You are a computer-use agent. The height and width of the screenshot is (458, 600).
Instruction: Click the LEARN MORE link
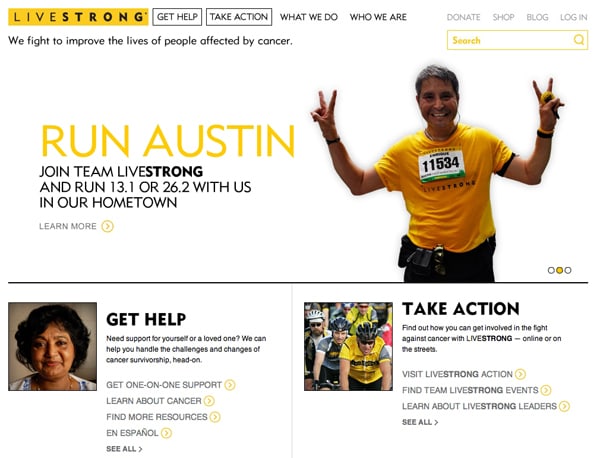[68, 227]
